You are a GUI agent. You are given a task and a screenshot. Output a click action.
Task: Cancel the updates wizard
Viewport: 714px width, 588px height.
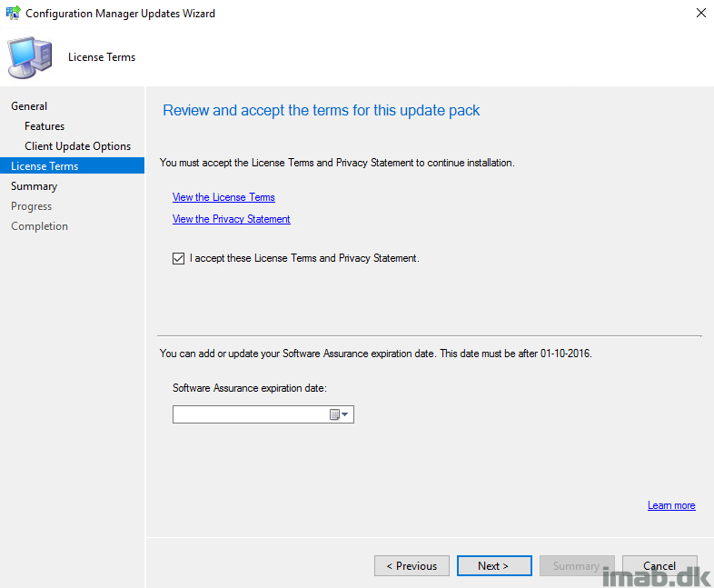click(659, 565)
